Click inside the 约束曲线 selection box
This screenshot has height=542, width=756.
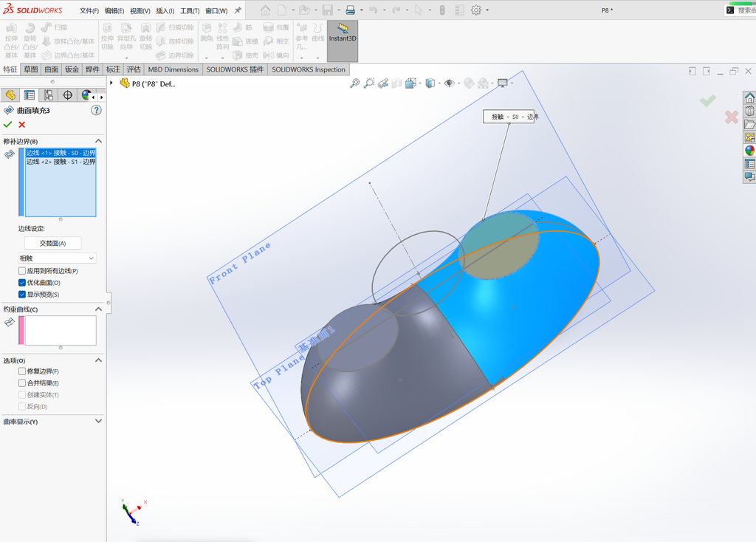click(x=61, y=330)
